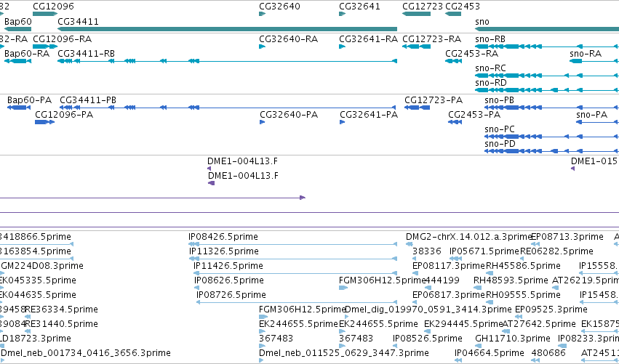
Task: Click protein sno-PB label
Action: click(x=500, y=100)
